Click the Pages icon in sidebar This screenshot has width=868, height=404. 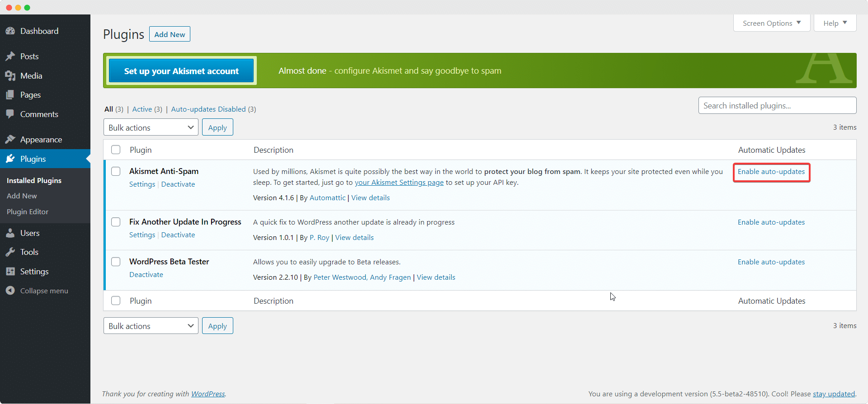(x=10, y=95)
